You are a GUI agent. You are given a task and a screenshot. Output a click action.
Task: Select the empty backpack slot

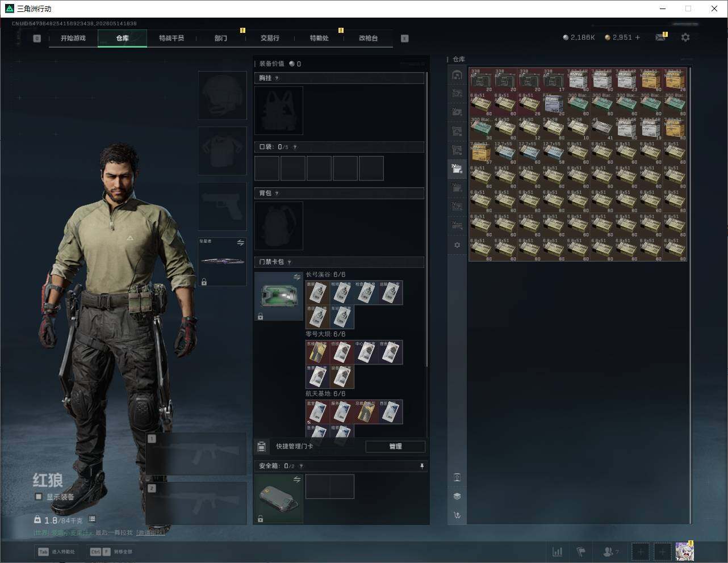pyautogui.click(x=279, y=226)
